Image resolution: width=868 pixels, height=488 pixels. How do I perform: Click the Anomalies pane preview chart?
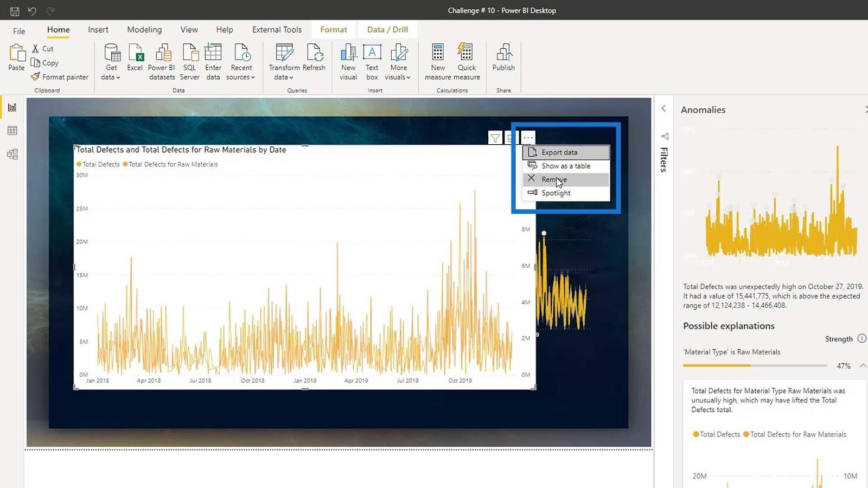(771, 195)
